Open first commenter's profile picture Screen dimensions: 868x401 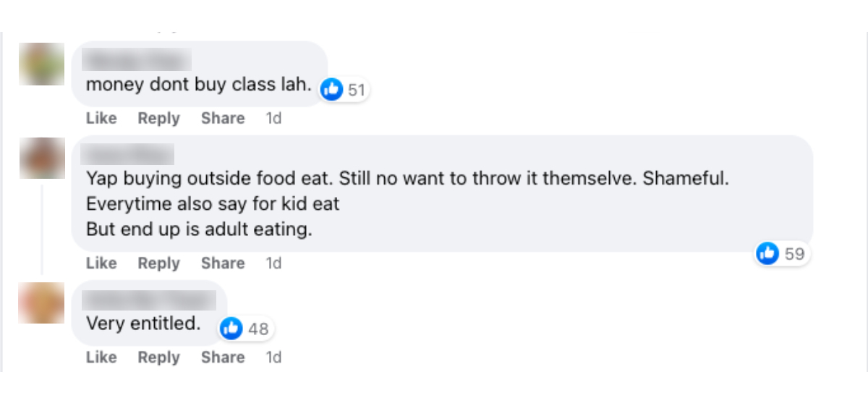(x=41, y=64)
